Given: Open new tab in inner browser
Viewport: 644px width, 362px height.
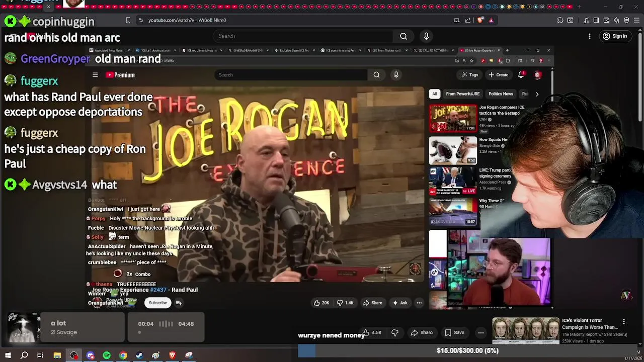Looking at the screenshot, I should 507,50.
